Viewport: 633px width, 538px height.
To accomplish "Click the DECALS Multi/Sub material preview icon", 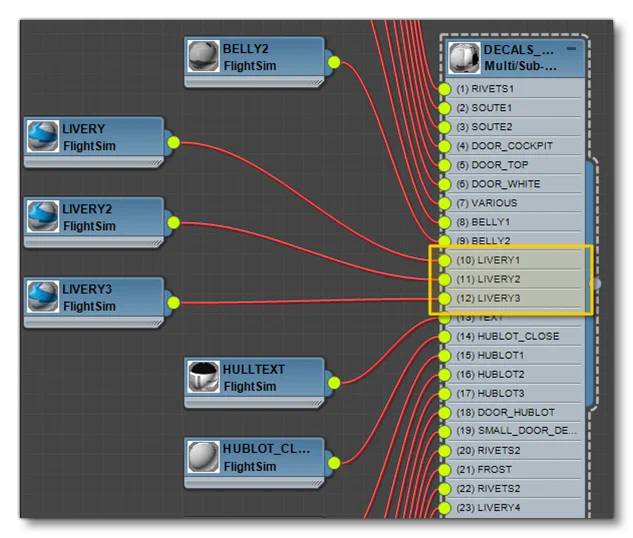I will pos(464,58).
